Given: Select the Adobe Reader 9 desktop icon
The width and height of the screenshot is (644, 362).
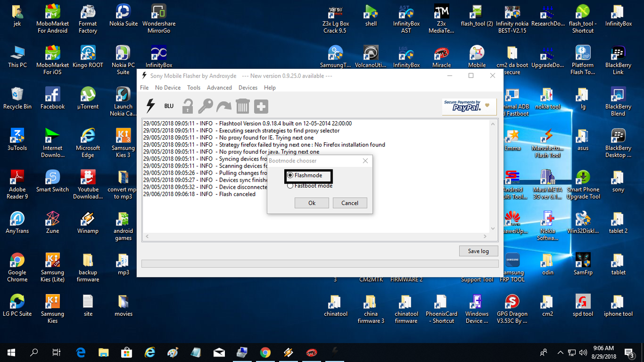Looking at the screenshot, I should tap(17, 185).
